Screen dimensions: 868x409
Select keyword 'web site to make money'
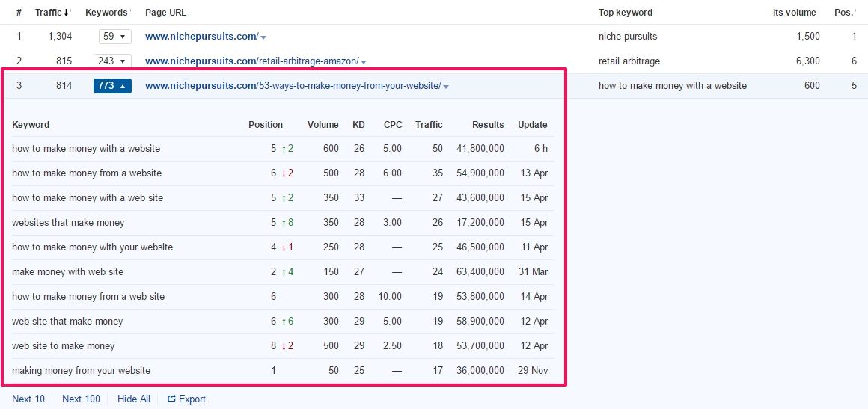click(63, 345)
